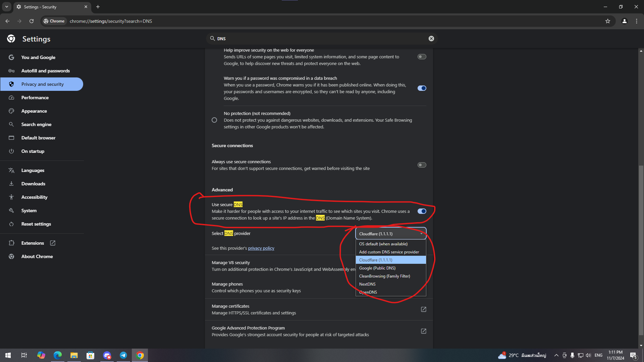The width and height of the screenshot is (644, 362).
Task: Open Accessibility settings
Action: click(x=42, y=197)
